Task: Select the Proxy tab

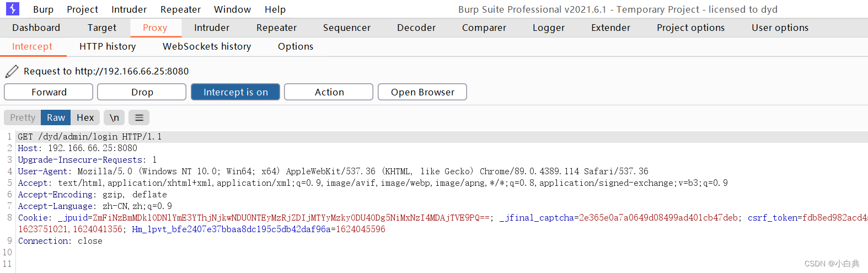Action: [155, 28]
